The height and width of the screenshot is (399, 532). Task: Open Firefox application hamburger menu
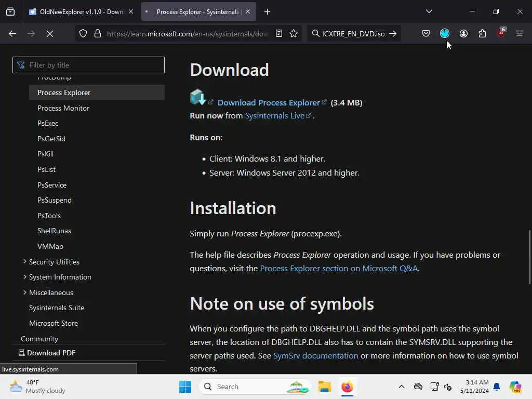coord(520,34)
